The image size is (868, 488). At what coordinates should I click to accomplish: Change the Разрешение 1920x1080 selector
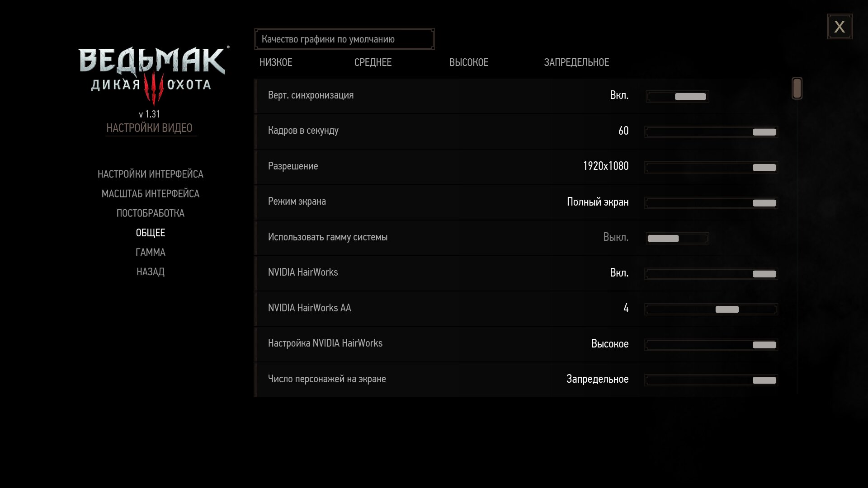tap(711, 167)
